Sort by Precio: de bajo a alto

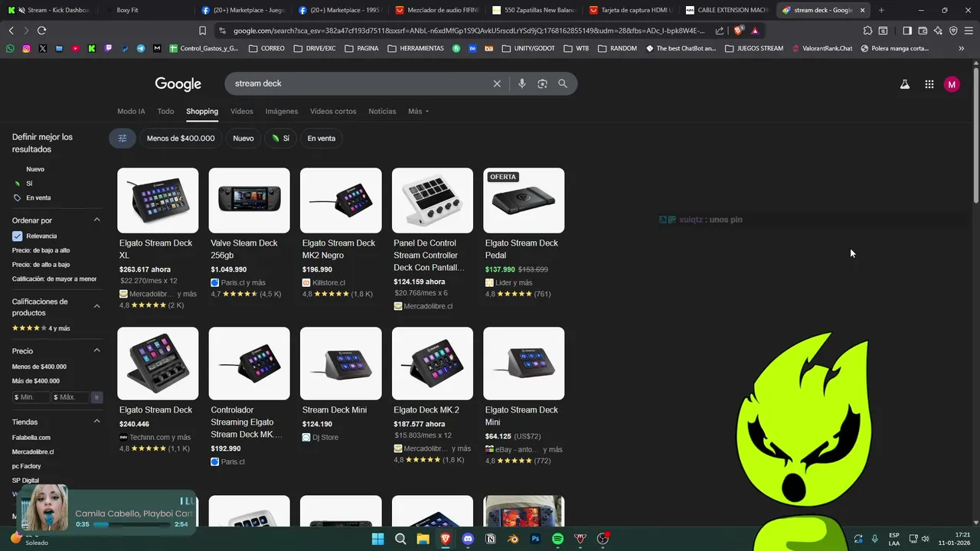click(x=41, y=250)
